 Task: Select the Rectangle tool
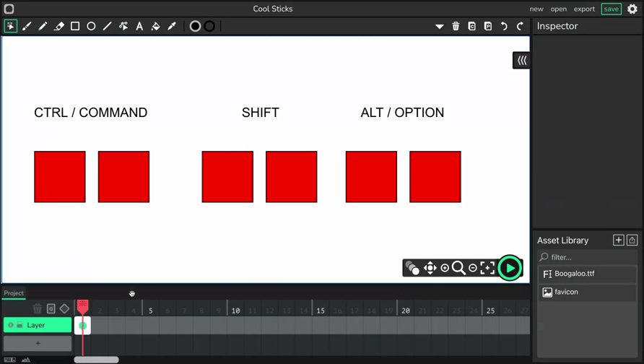click(x=75, y=26)
